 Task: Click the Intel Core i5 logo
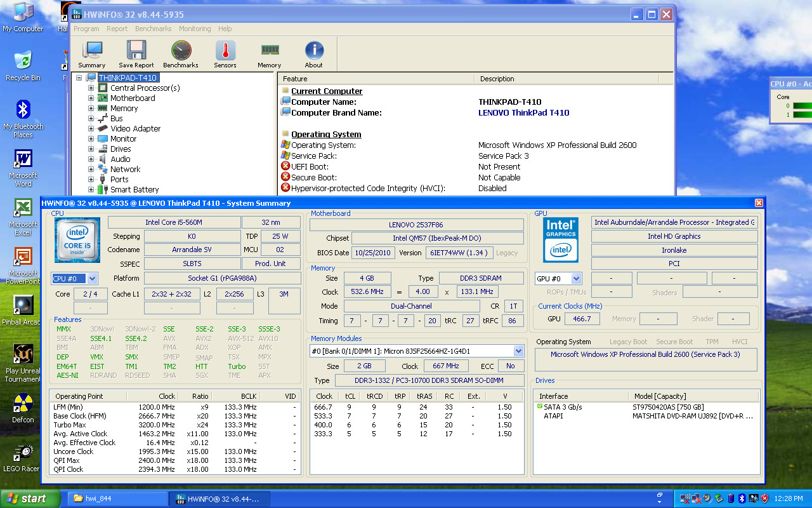tap(77, 240)
